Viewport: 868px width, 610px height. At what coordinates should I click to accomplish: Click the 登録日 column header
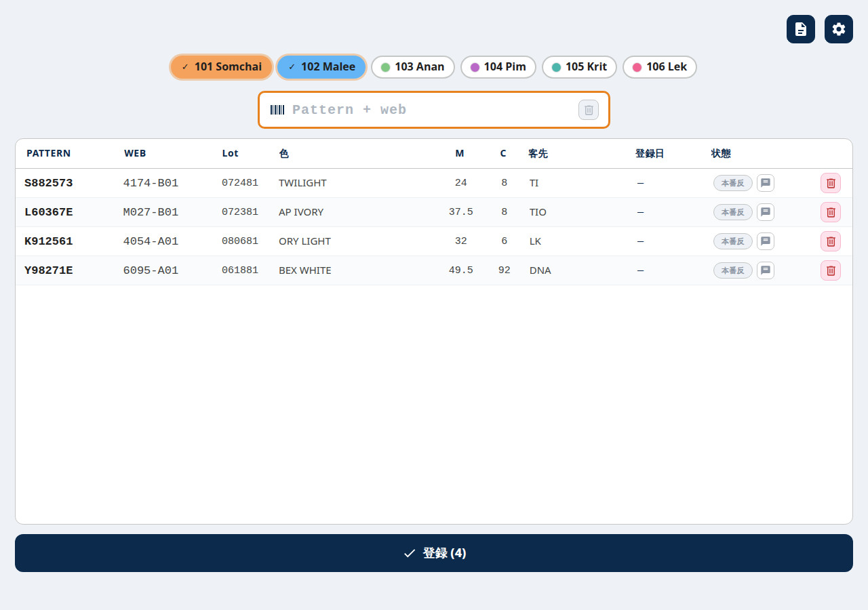pyautogui.click(x=650, y=153)
